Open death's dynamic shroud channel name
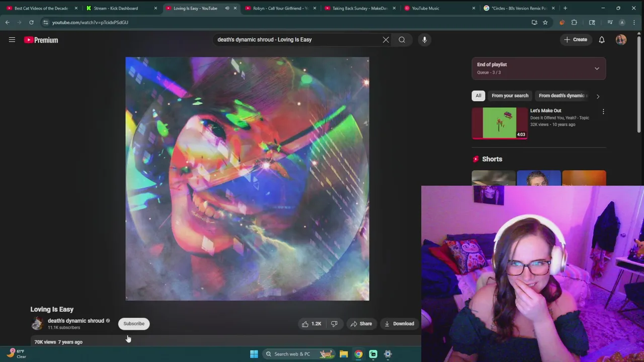Viewport: 644px width, 362px height. 76,321
